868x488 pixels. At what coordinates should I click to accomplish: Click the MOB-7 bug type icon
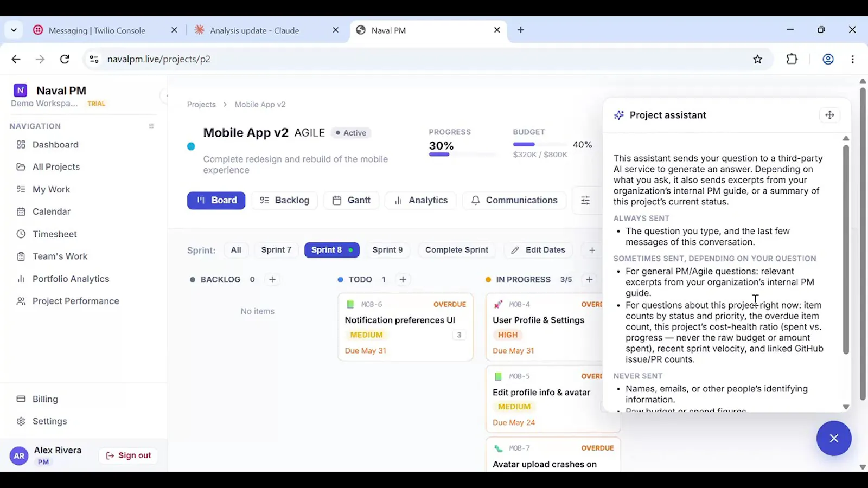(498, 448)
